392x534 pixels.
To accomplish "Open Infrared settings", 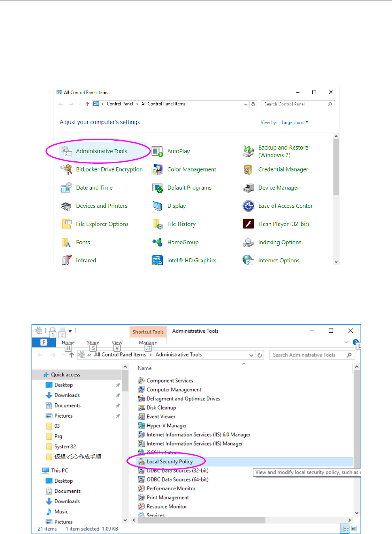I will [x=78, y=260].
